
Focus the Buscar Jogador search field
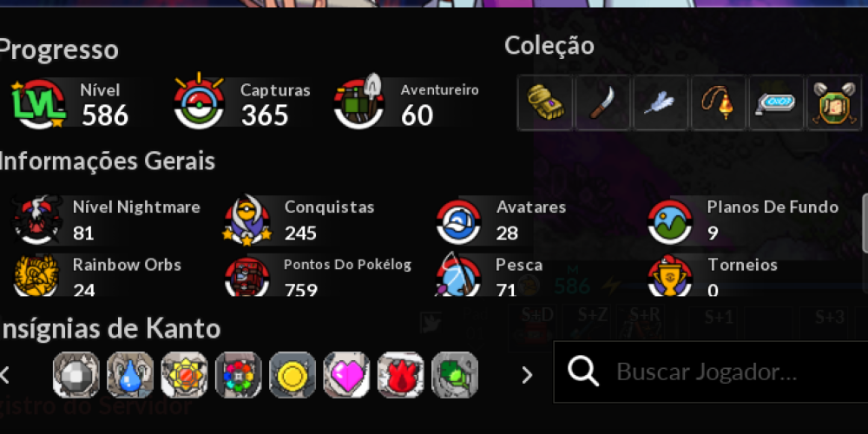tap(711, 372)
